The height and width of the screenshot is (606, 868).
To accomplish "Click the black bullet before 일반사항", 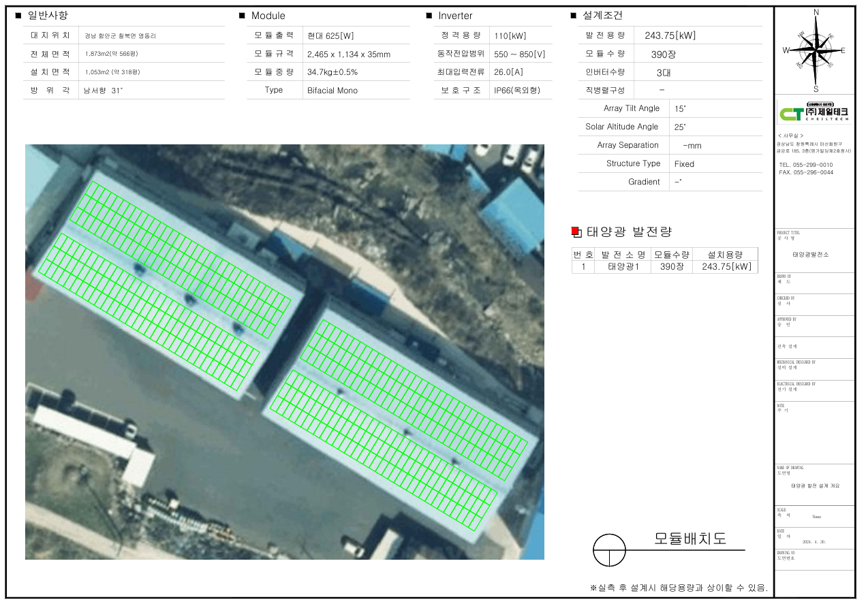I will point(18,16).
